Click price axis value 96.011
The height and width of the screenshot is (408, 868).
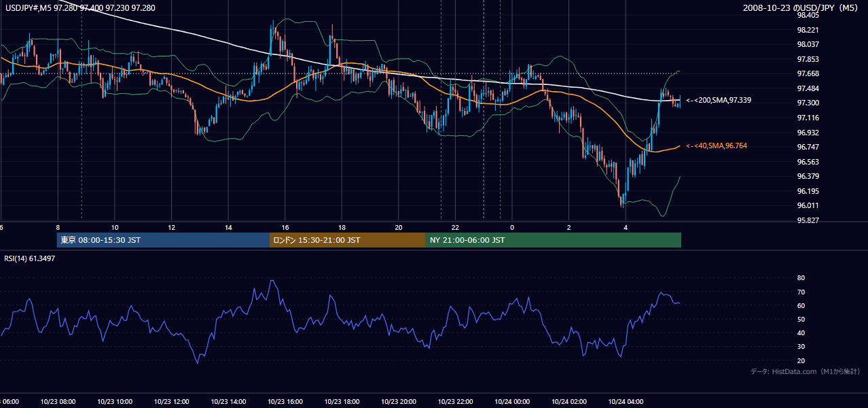(x=808, y=205)
